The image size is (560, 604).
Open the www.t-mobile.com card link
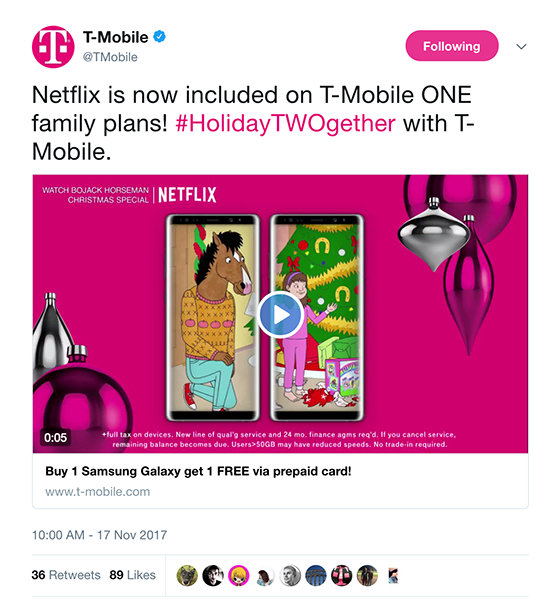pos(97,492)
